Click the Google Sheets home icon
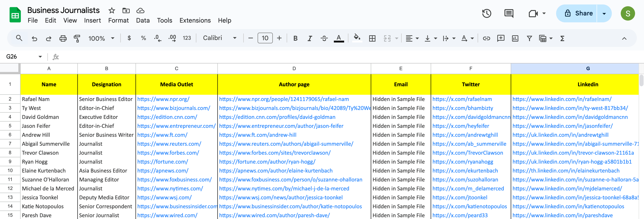The image size is (644, 219). click(x=15, y=15)
